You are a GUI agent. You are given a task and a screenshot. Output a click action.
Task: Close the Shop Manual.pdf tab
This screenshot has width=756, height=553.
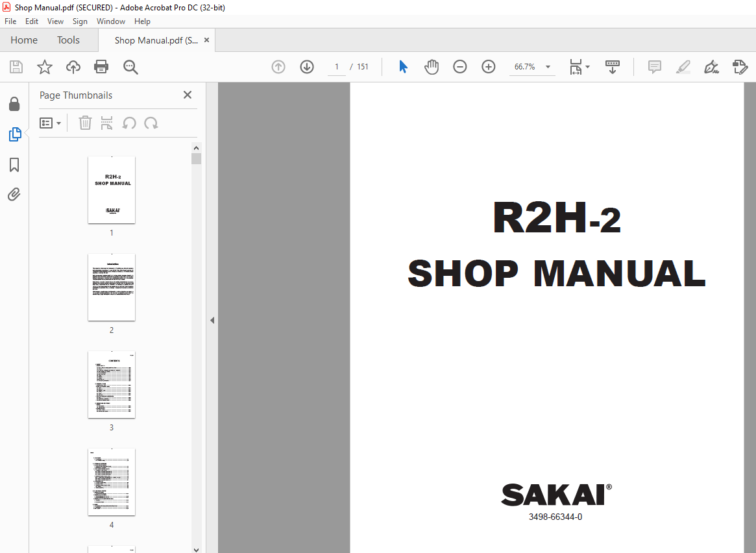coord(207,40)
